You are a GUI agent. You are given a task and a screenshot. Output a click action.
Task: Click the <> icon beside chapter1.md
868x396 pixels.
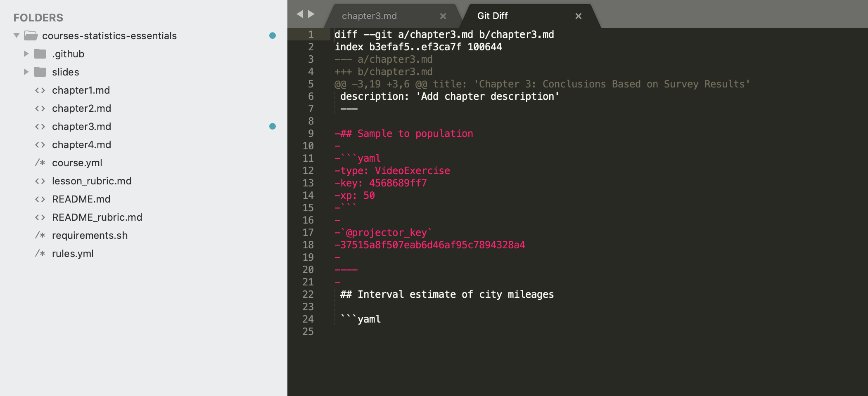pos(41,90)
